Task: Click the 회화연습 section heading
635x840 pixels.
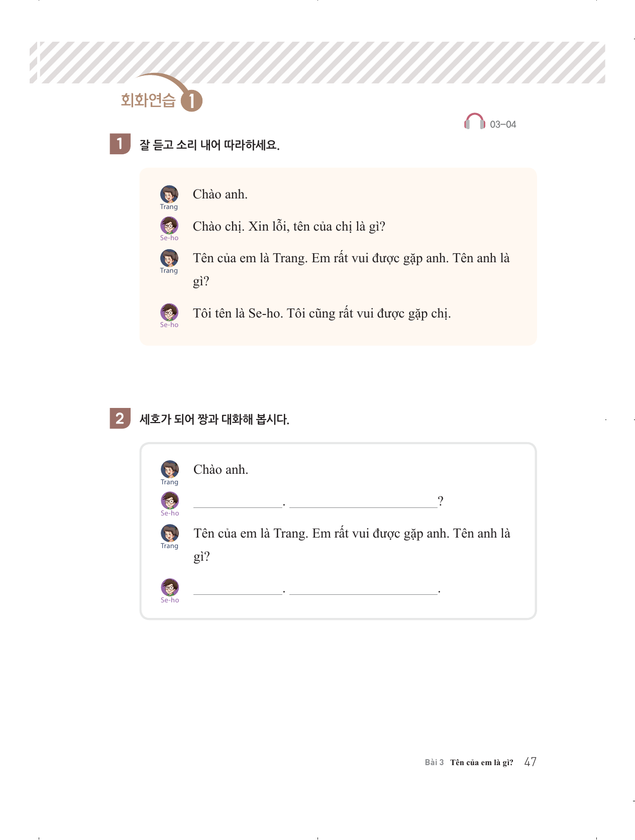Action: point(148,100)
